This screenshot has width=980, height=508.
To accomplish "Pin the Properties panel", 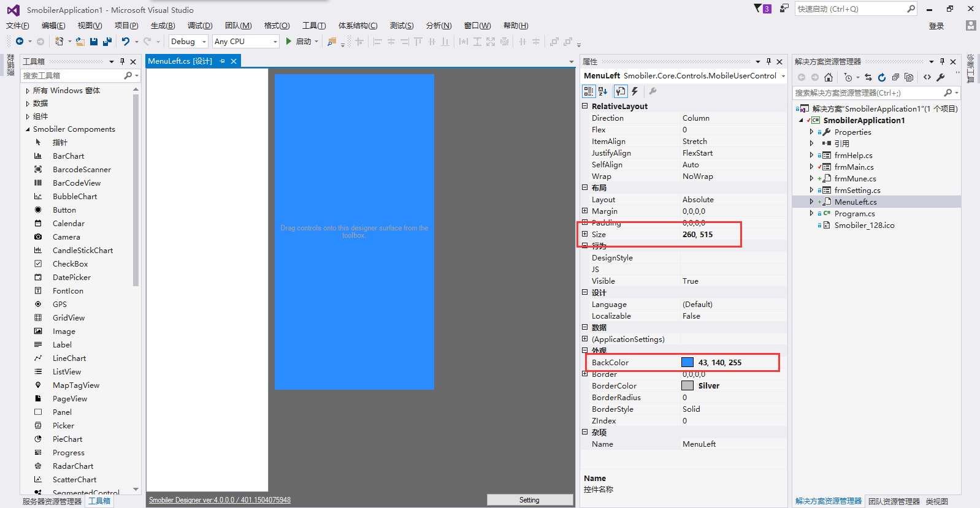I will [768, 61].
